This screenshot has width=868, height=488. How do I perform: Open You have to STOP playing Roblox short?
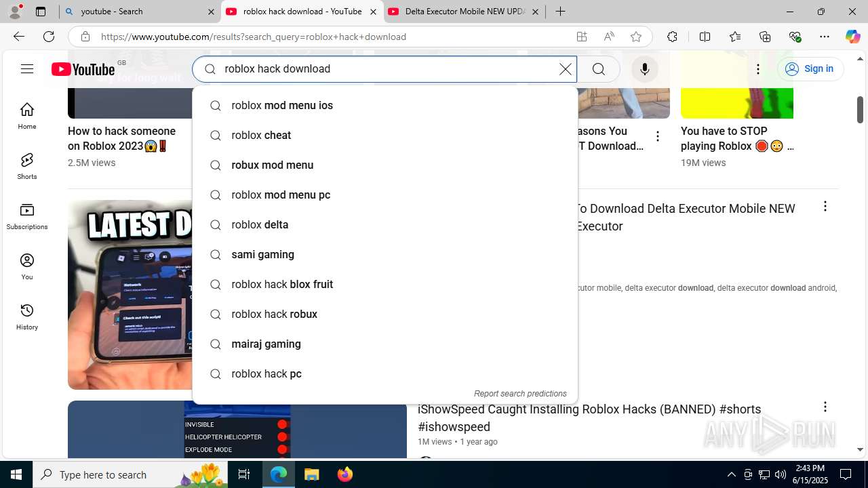click(737, 138)
